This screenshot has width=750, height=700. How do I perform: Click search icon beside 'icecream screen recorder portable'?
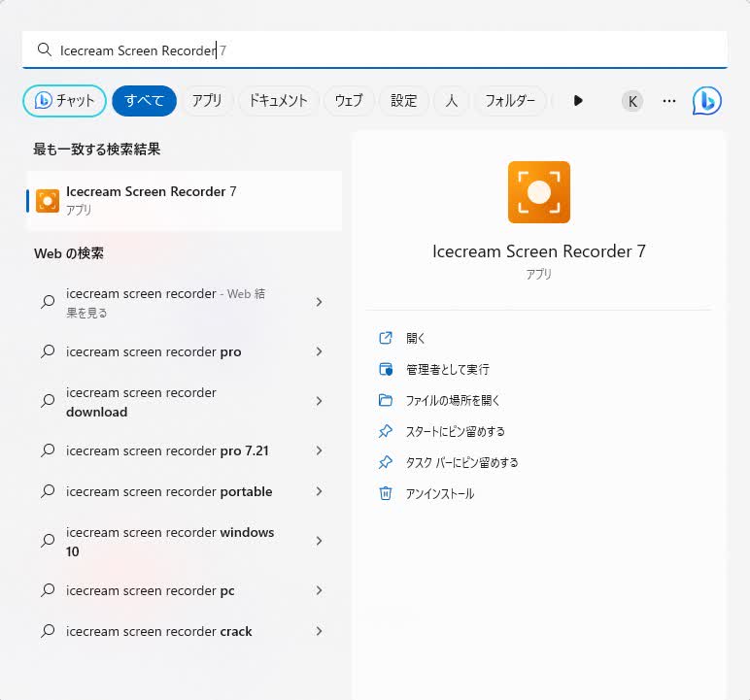[48, 491]
